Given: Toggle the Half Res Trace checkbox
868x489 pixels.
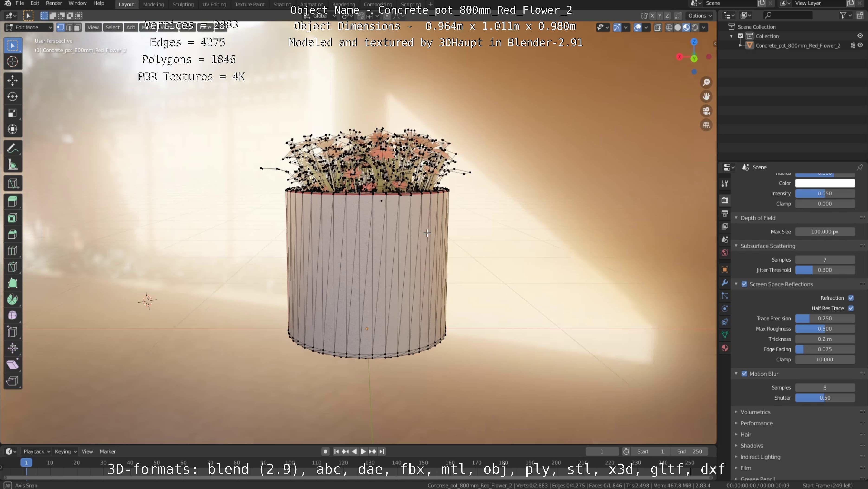Looking at the screenshot, I should [851, 308].
